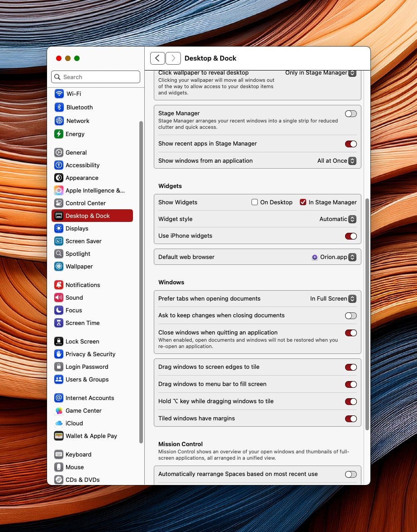Turn off Use iPhone widgets
The image size is (417, 532).
[351, 236]
